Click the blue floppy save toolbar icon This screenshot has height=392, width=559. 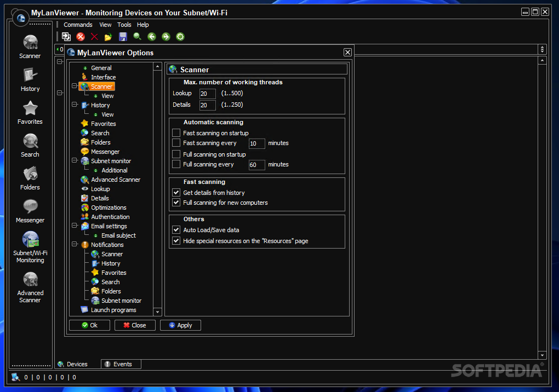pos(123,37)
